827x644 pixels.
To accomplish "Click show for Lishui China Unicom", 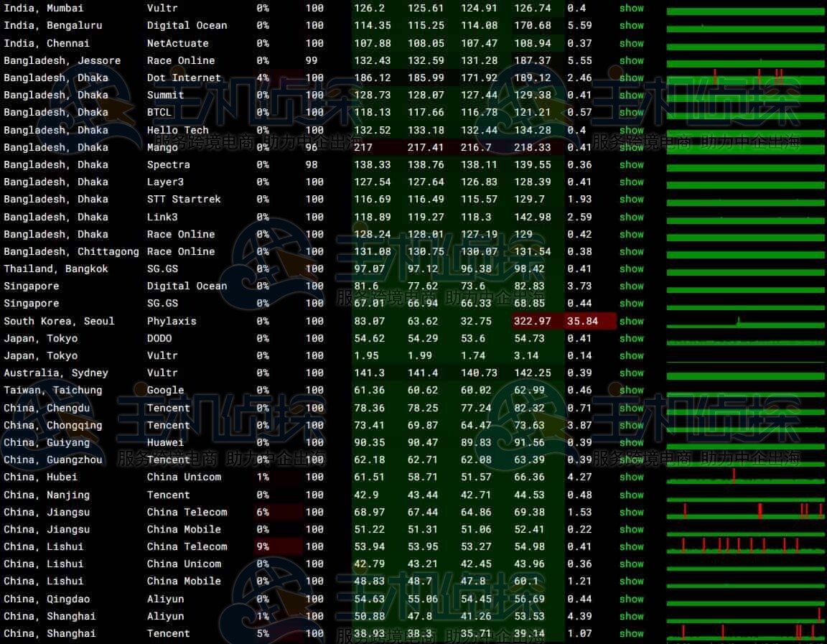I will coord(631,564).
